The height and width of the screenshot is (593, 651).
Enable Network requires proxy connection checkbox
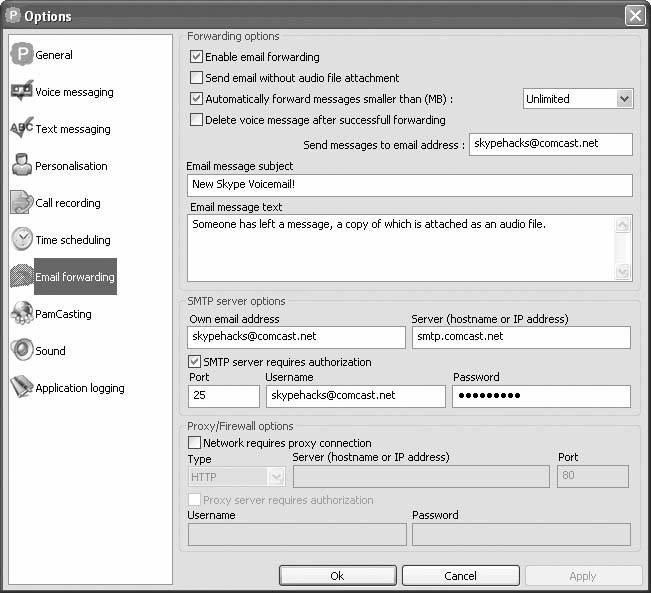point(194,443)
